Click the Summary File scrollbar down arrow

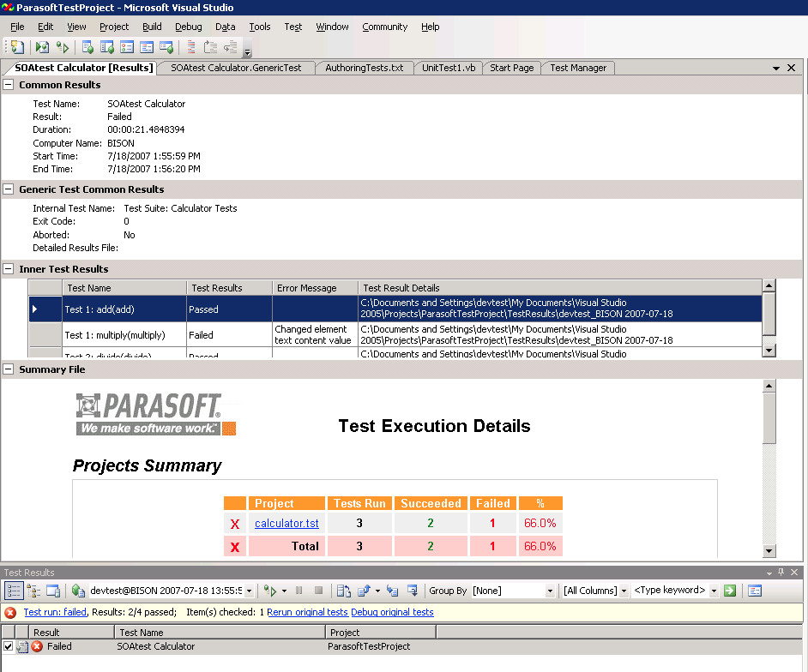[x=769, y=551]
